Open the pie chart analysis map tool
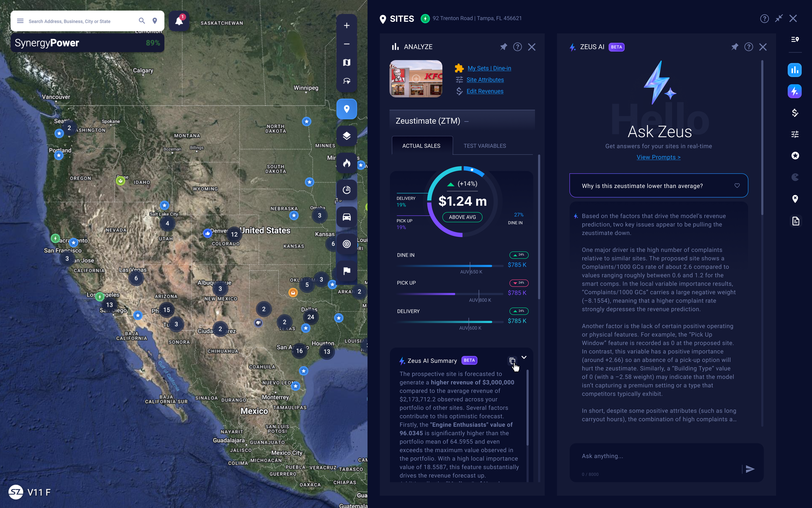The image size is (812, 508). [x=347, y=190]
